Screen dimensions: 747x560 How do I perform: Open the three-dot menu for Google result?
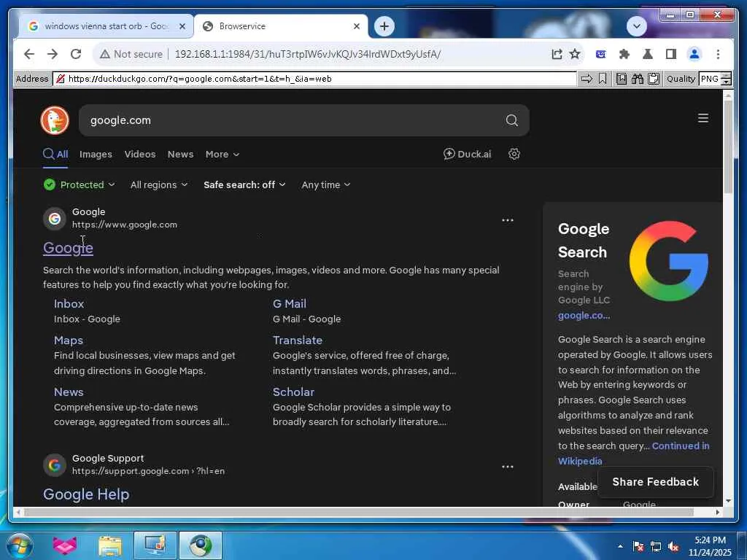(508, 220)
